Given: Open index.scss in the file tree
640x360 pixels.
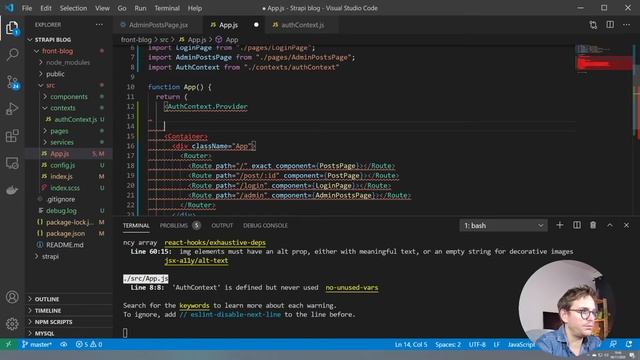Looking at the screenshot, I should 65,188.
